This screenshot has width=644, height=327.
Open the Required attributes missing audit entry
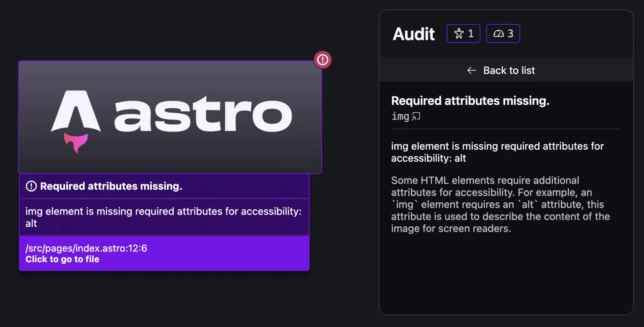pyautogui.click(x=470, y=101)
